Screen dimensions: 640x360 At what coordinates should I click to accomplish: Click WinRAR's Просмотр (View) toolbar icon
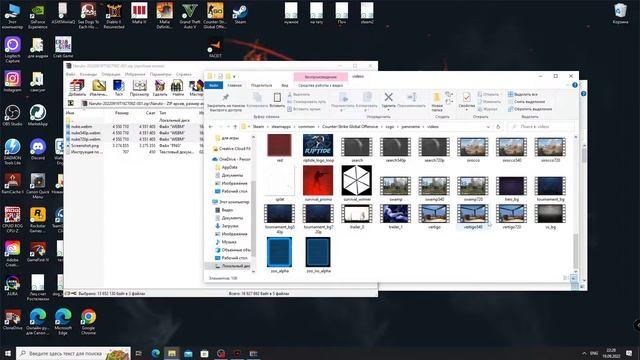coord(139,87)
